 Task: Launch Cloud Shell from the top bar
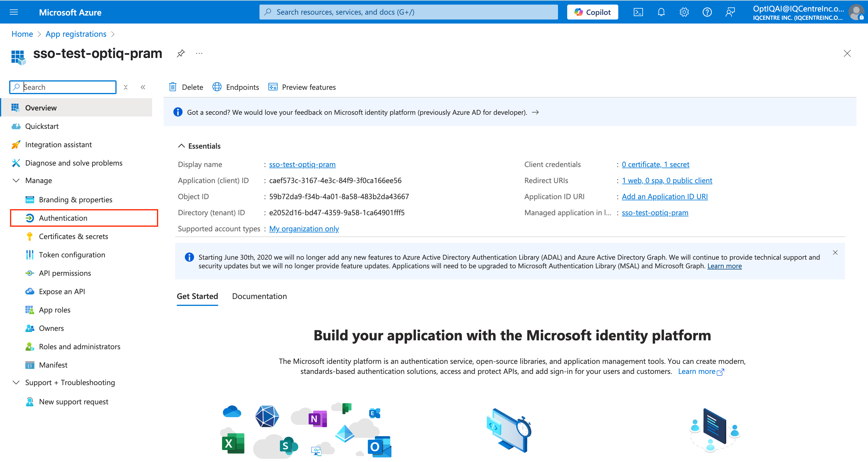pyautogui.click(x=638, y=12)
